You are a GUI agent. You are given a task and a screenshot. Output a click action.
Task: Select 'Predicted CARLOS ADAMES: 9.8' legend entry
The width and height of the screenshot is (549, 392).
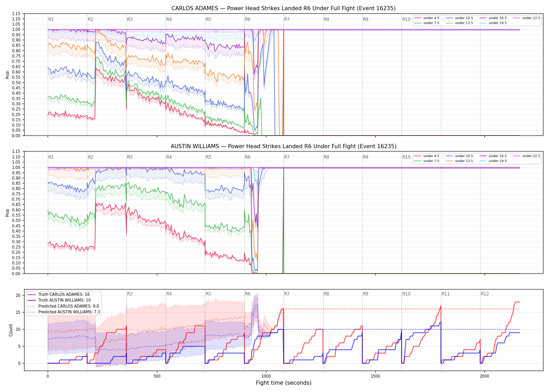(x=63, y=306)
